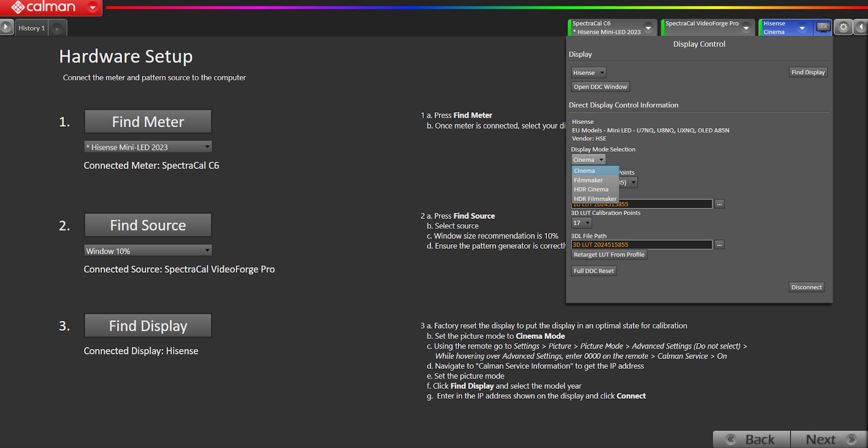
Task: Open the 3D LUT Calibration Points 17 dropdown
Action: [582, 223]
